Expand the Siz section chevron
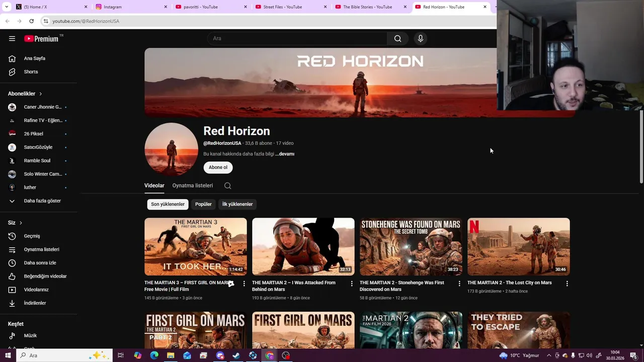The image size is (644, 362). (x=21, y=223)
